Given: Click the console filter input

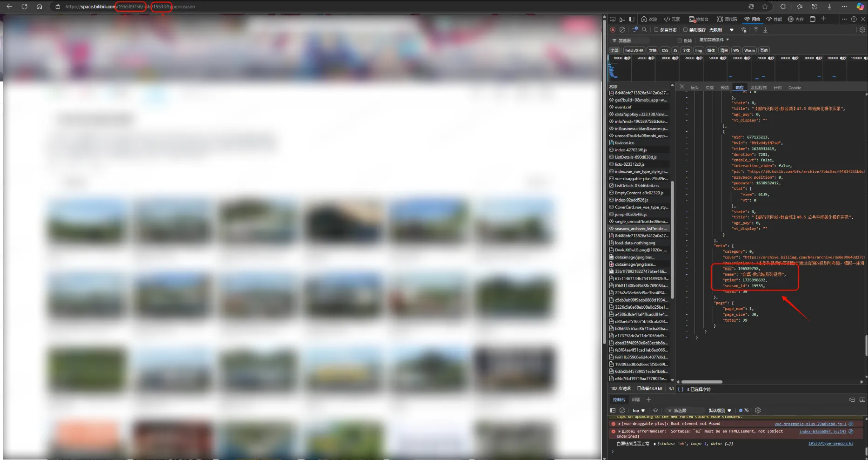Looking at the screenshot, I should pyautogui.click(x=685, y=411).
